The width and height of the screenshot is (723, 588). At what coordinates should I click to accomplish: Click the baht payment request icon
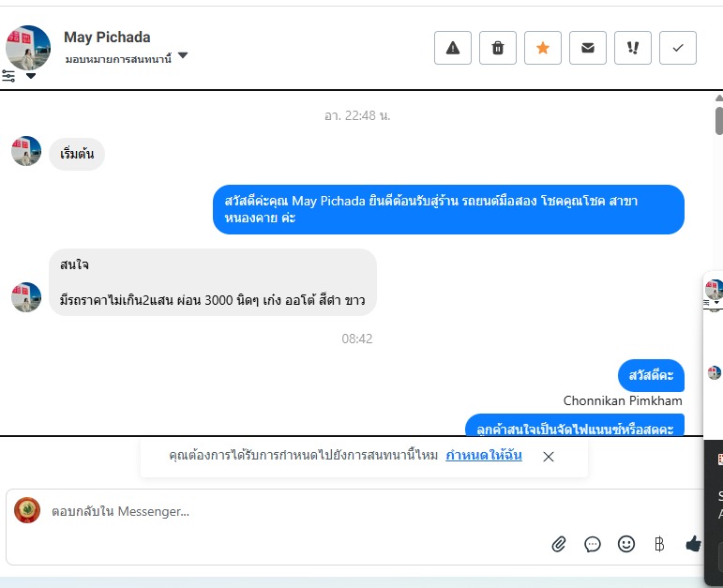click(x=659, y=544)
